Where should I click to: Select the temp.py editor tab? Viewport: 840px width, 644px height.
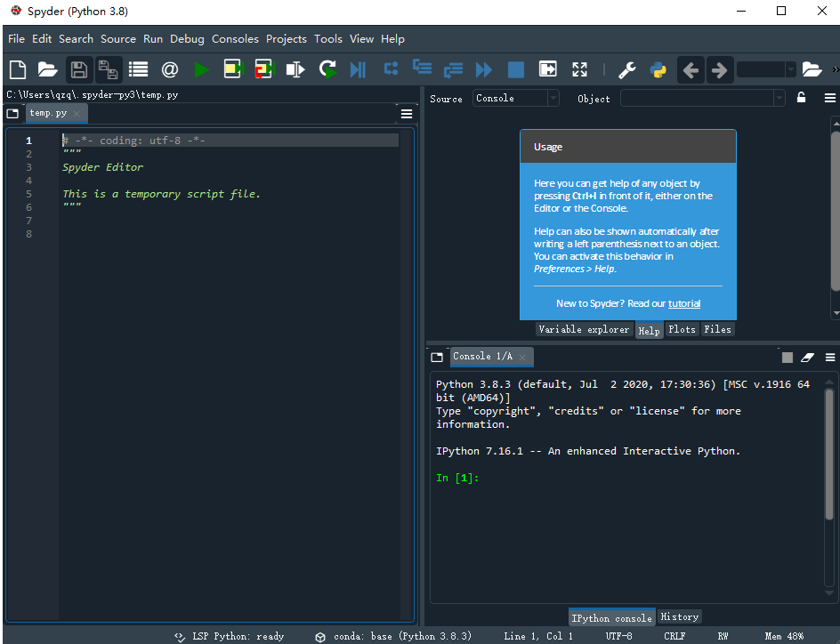48,113
